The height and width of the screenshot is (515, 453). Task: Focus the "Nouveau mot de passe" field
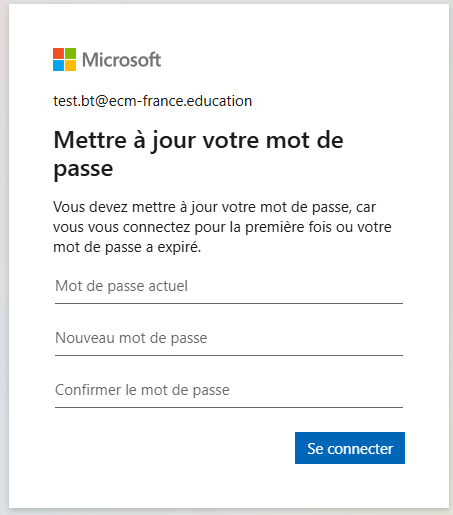[x=229, y=338]
